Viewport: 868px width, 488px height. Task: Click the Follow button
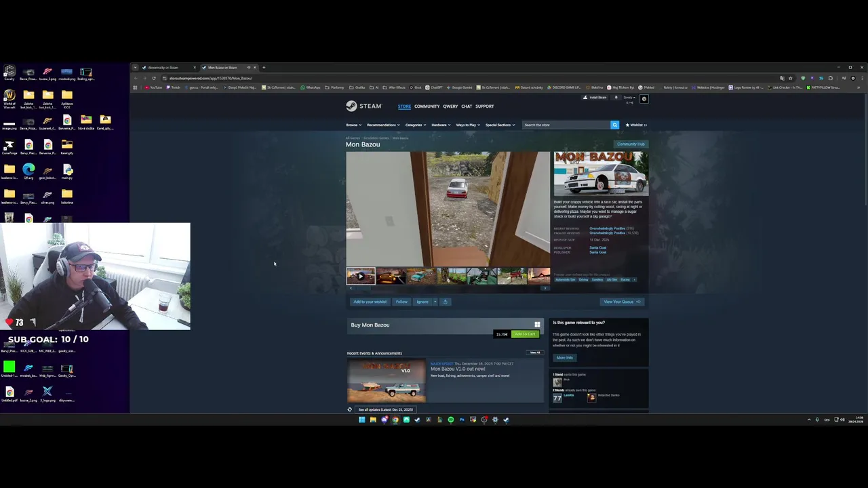point(401,302)
